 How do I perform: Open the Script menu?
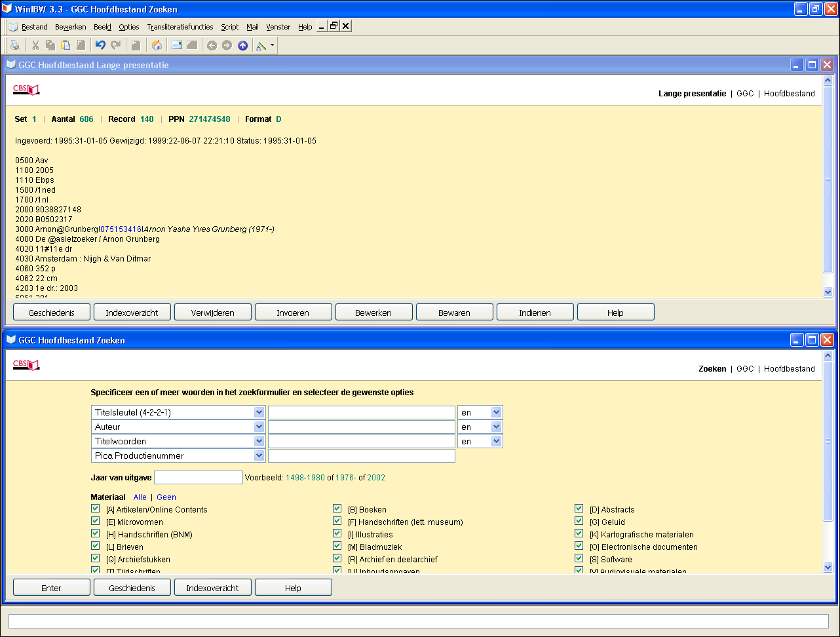[230, 27]
